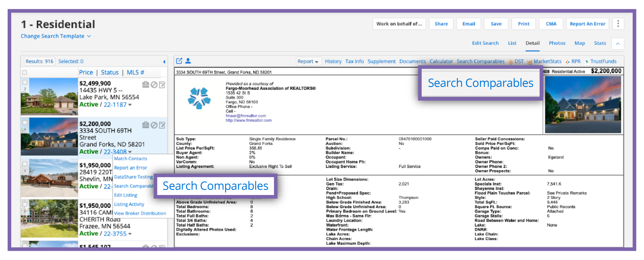Select the $2,499,900 Lake Park listing checkbox

tap(25, 82)
